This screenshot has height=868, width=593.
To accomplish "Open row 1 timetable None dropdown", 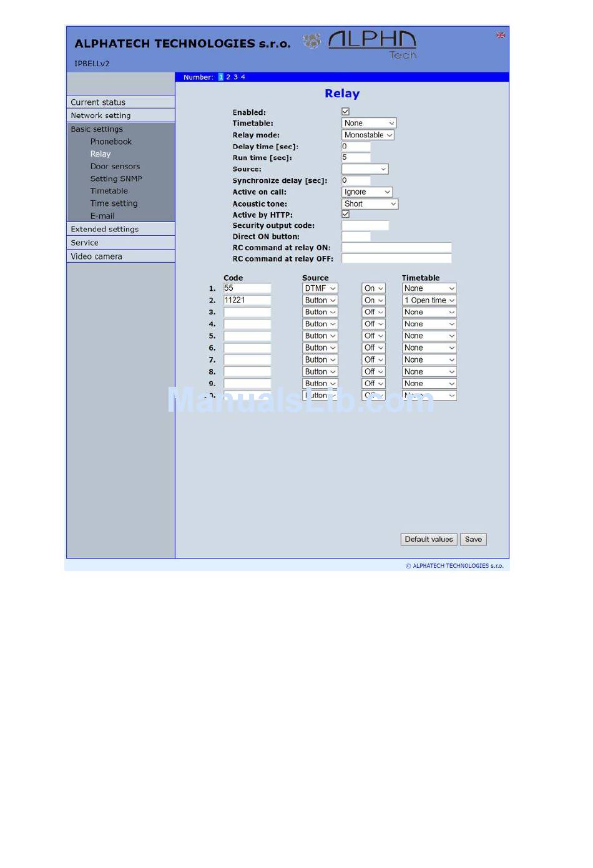I will tap(429, 288).
